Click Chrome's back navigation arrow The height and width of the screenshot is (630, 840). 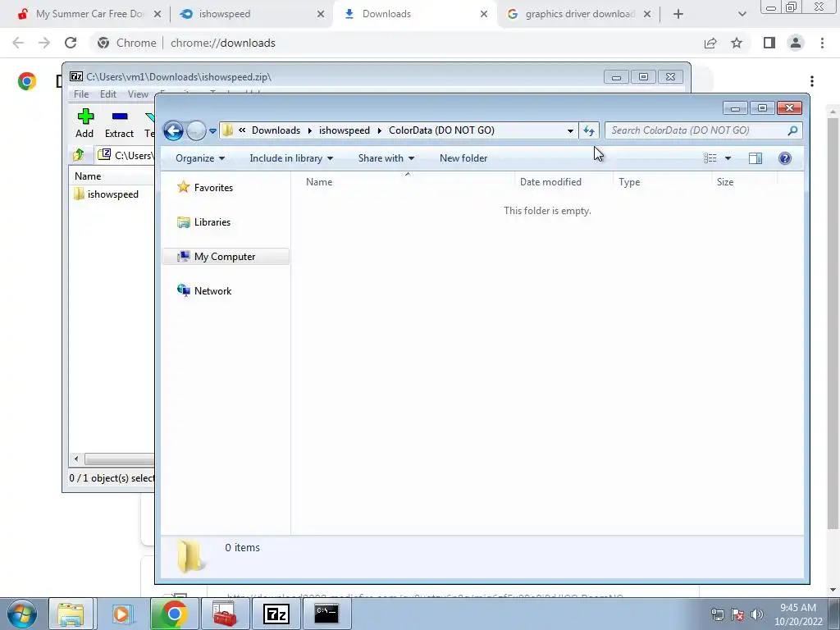(x=18, y=43)
